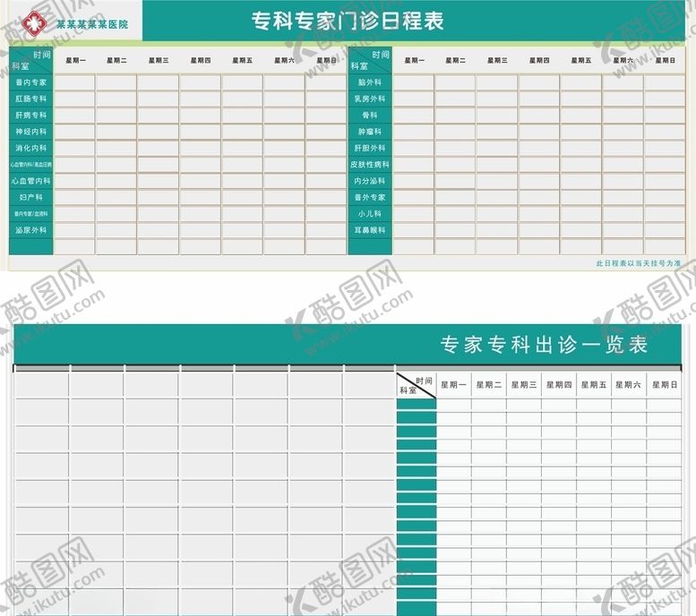Click the 肿瘤科 department label
This screenshot has height=616, width=696.
(x=370, y=132)
